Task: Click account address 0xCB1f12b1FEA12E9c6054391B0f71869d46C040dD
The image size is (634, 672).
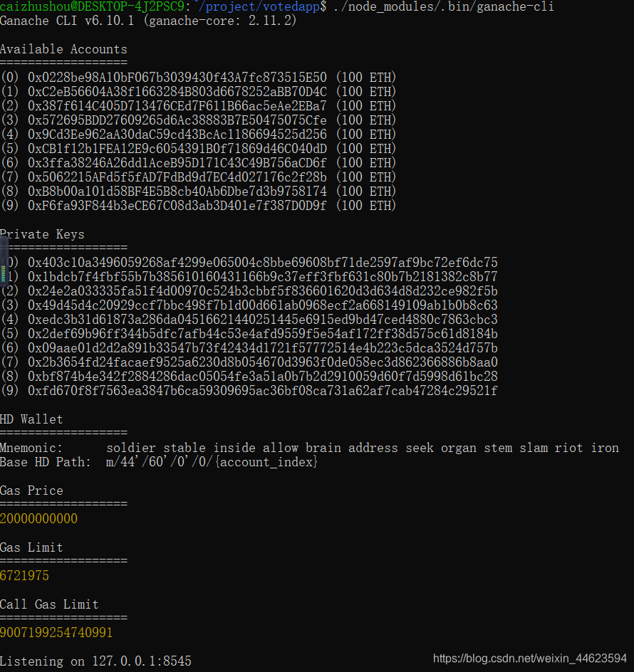Action: (x=177, y=149)
